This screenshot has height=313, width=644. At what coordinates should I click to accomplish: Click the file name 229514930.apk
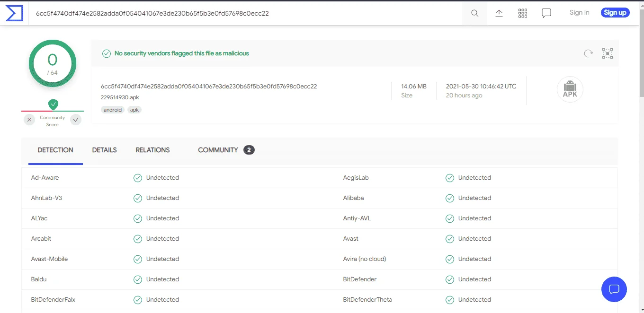click(120, 97)
